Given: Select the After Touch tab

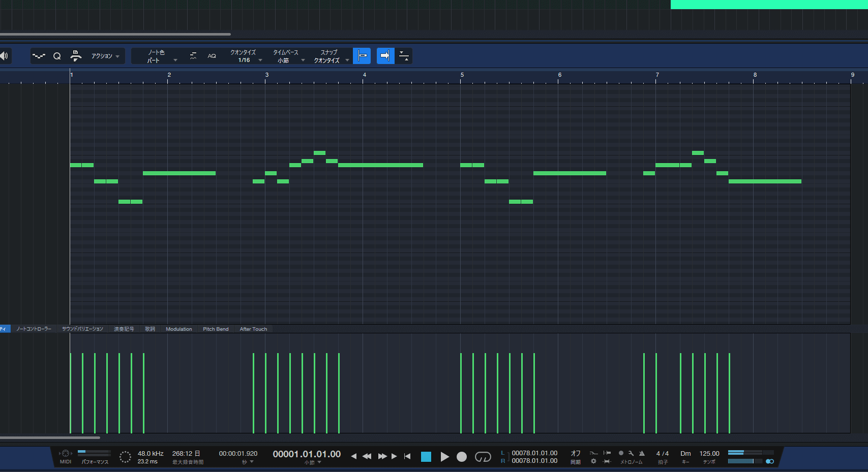Looking at the screenshot, I should click(253, 329).
